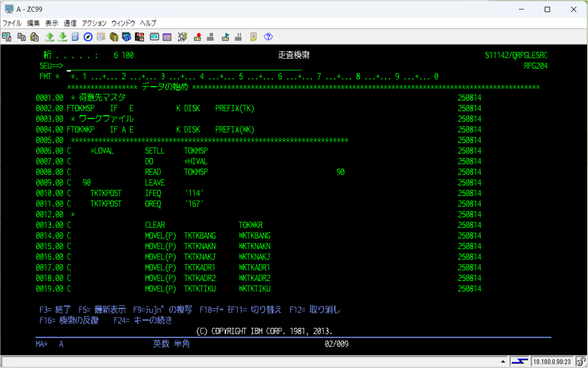Click the WKTKADR2 result field
The height and width of the screenshot is (368, 588).
tap(255, 278)
